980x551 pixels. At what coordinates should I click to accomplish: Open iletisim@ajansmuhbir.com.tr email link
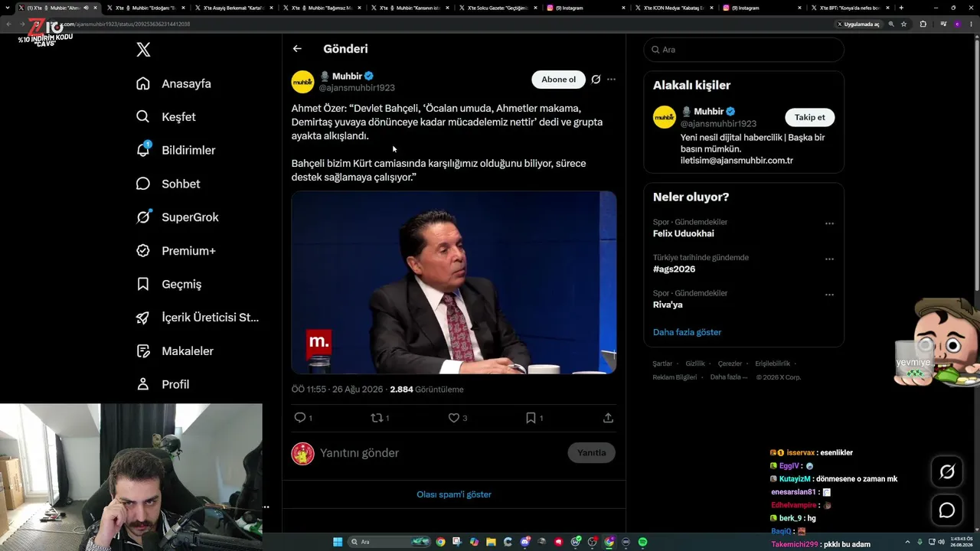tap(737, 161)
